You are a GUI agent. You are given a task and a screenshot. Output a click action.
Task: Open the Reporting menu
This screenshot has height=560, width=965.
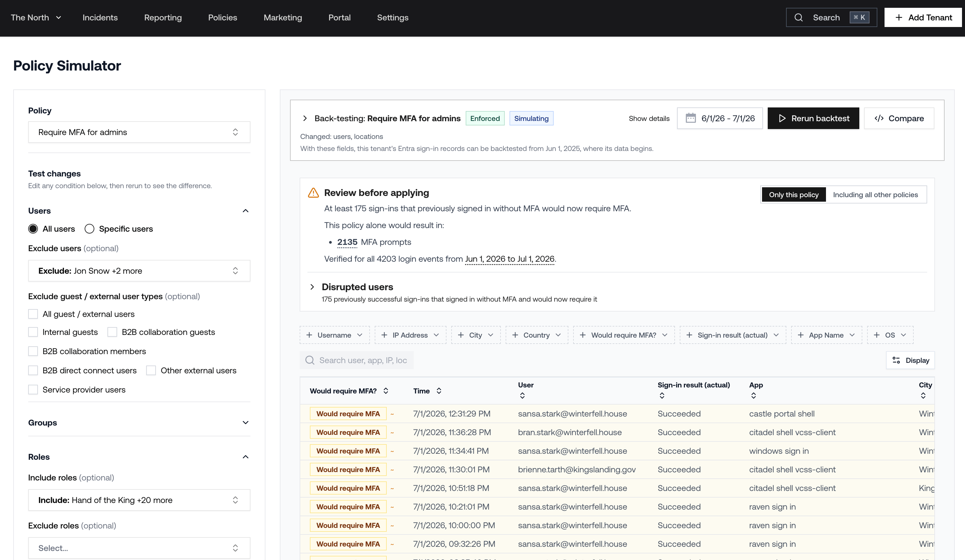163,18
